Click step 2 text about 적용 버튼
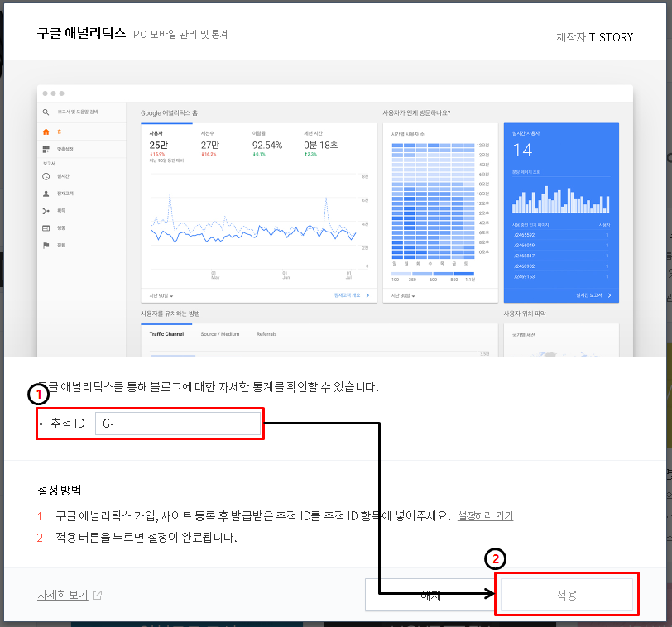 pyautogui.click(x=146, y=537)
